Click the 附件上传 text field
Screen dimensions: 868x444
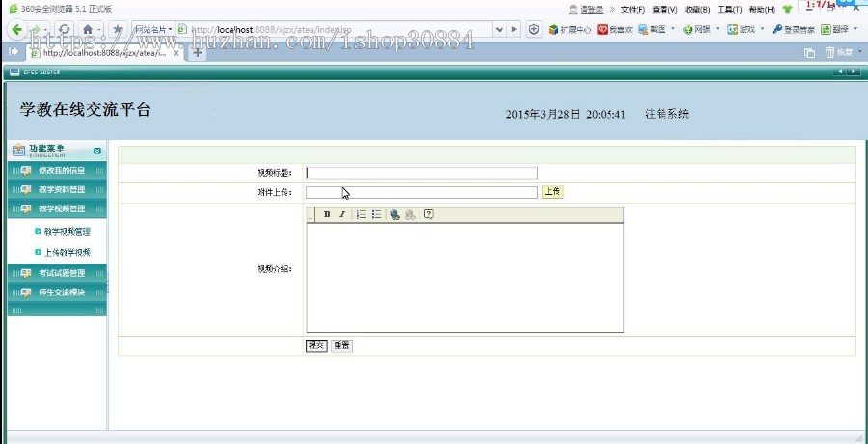[421, 192]
